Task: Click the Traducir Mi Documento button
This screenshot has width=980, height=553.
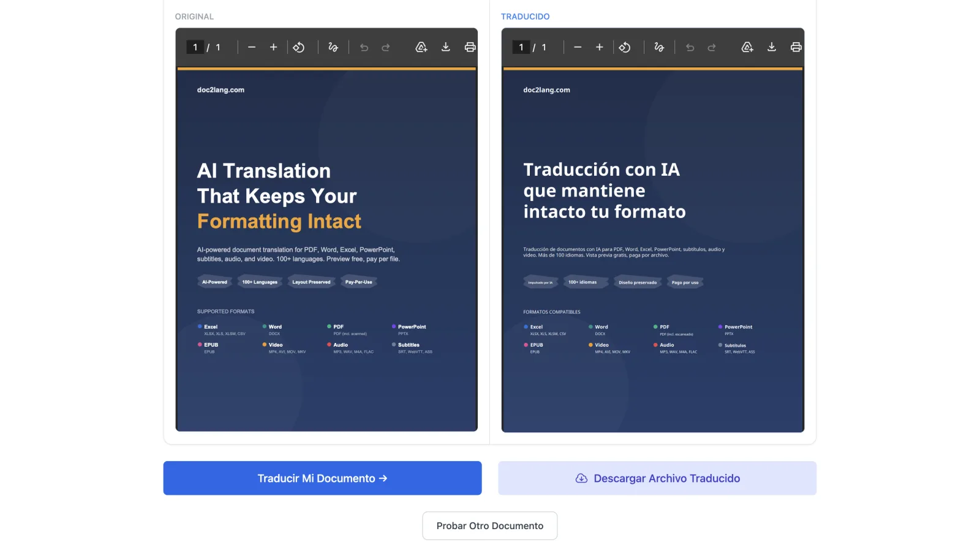Action: pos(323,478)
